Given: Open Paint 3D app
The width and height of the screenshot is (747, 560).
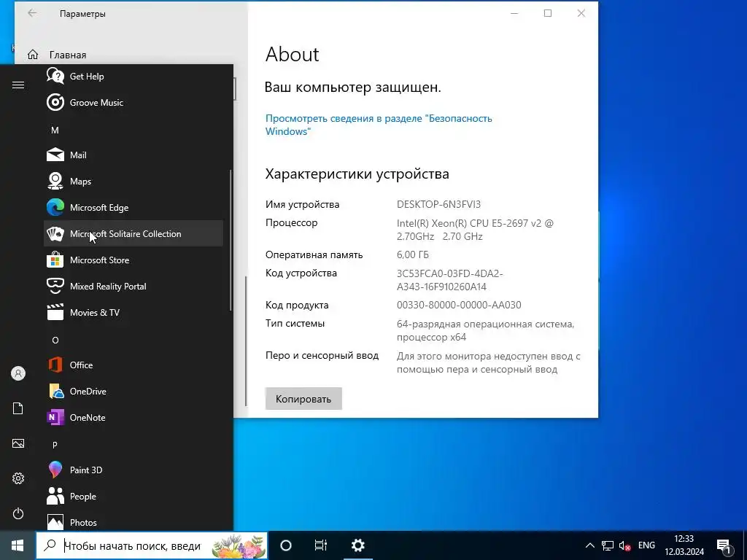Looking at the screenshot, I should (133, 470).
